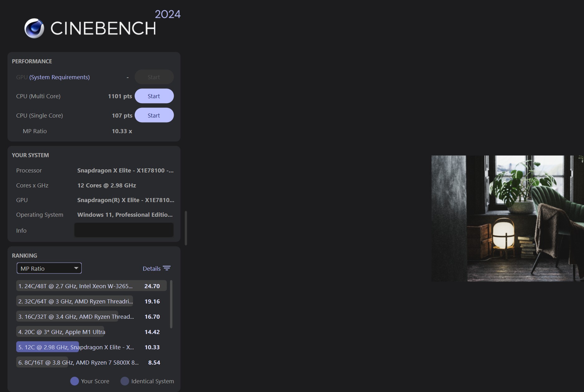Click the 16.70 ranking score
Screen dimensions: 584x392
[x=152, y=317]
